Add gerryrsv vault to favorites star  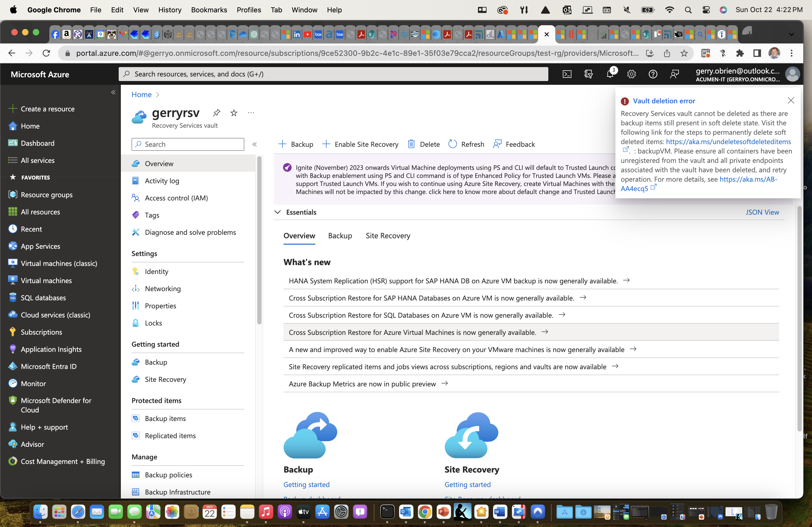tap(234, 112)
